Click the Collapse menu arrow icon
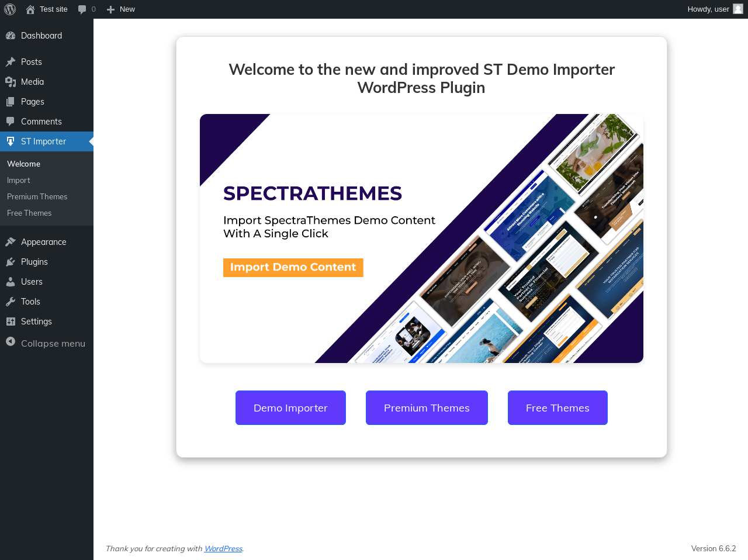The width and height of the screenshot is (748, 560). tap(11, 342)
